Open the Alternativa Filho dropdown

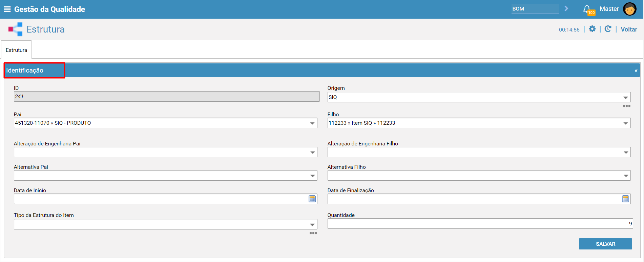tap(479, 176)
